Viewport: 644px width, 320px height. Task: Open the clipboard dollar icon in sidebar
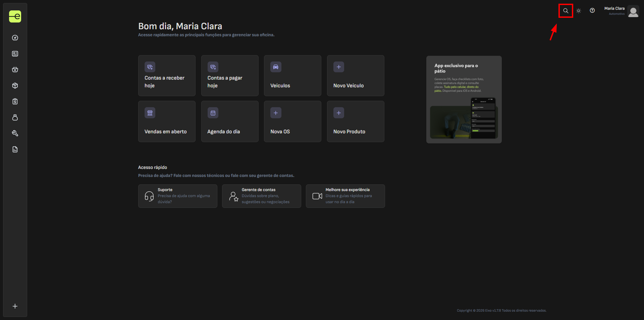pos(15,101)
